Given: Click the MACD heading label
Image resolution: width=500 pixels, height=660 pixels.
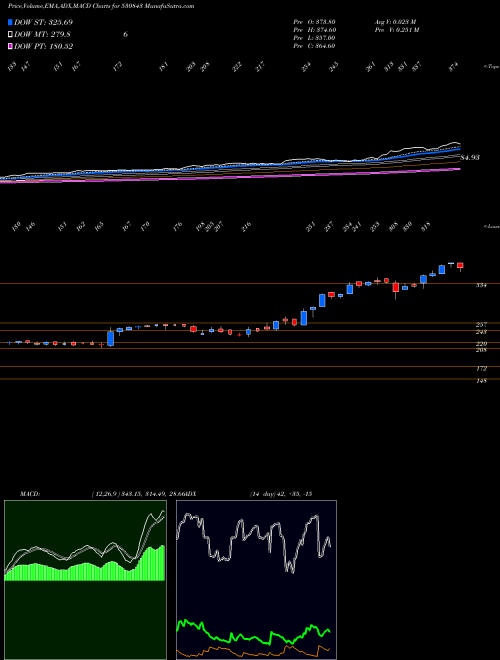Looking at the screenshot, I should [30, 494].
